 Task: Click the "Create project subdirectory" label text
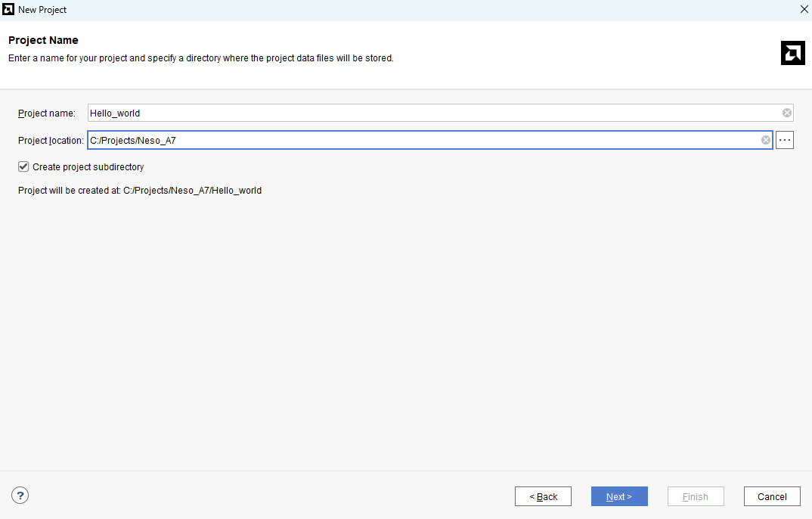[88, 167]
